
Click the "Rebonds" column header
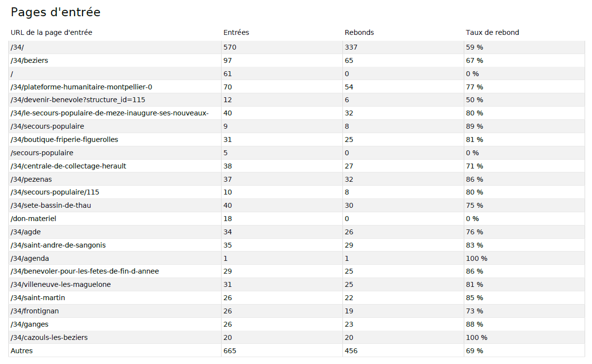(359, 32)
